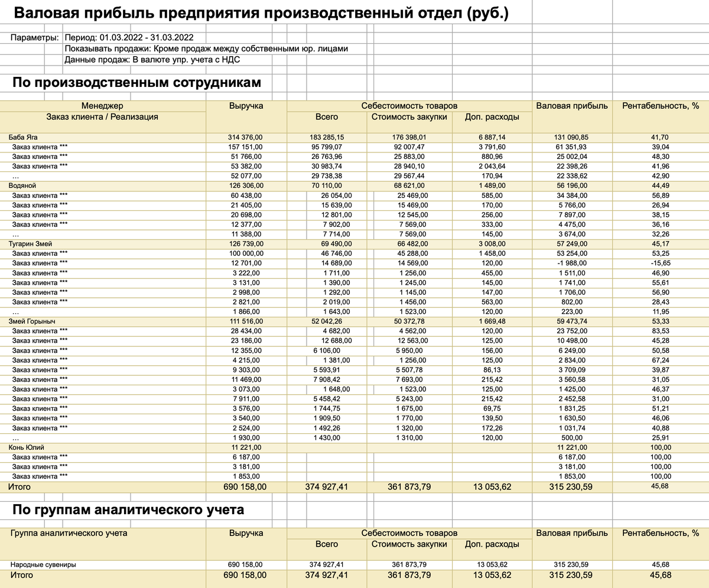Click Тугарин Змей revenue 126 739,00

click(246, 243)
